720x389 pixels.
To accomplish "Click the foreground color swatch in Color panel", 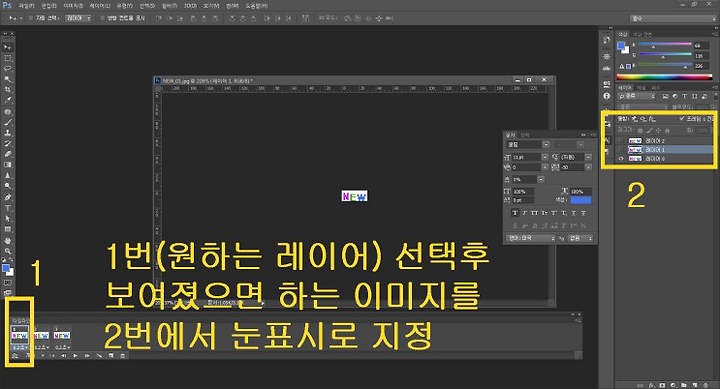I will coord(621,45).
